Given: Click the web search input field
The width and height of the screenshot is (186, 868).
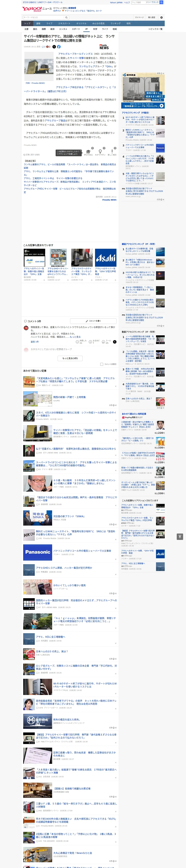Looking at the screenshot, I should (138, 2).
